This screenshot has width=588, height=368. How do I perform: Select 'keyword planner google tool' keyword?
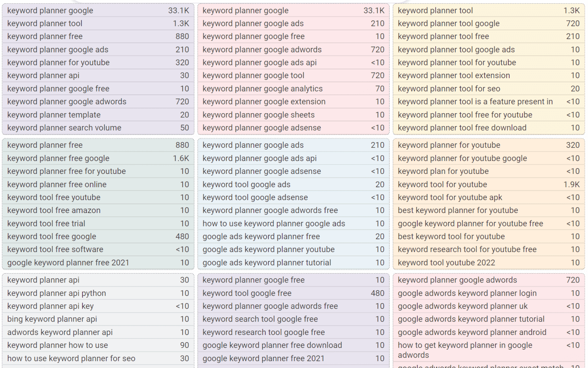click(x=254, y=75)
